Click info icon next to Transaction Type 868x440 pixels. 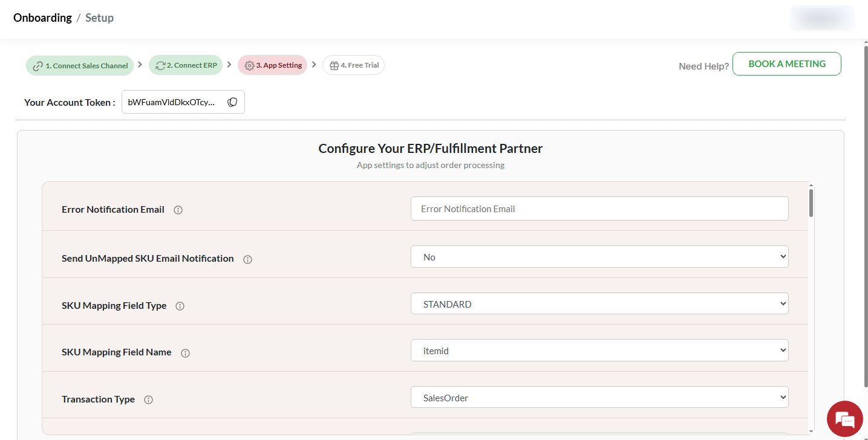click(148, 400)
